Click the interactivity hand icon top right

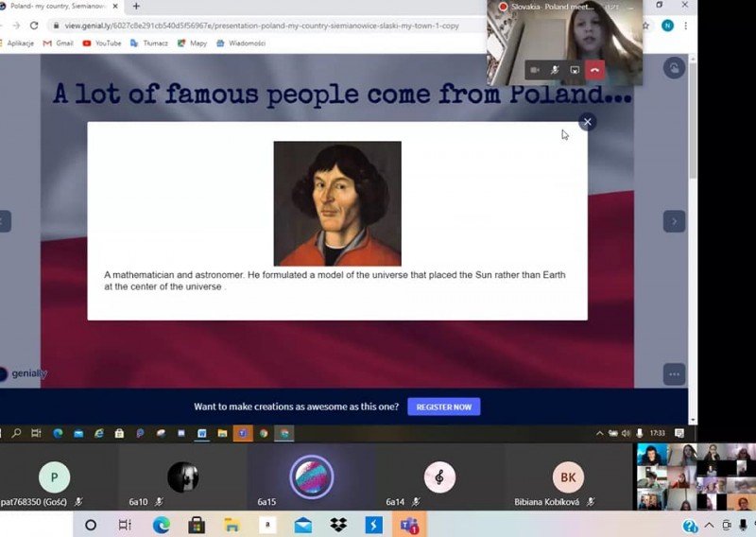pos(674,68)
